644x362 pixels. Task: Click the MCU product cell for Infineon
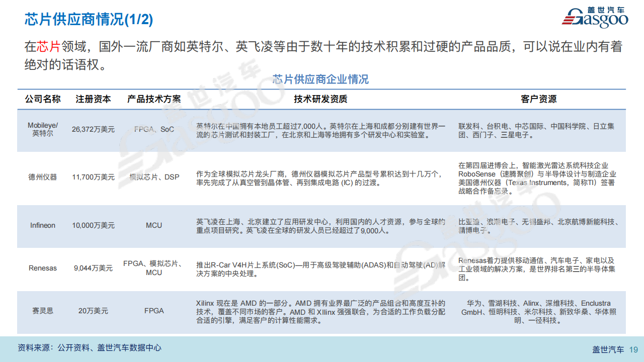point(154,226)
